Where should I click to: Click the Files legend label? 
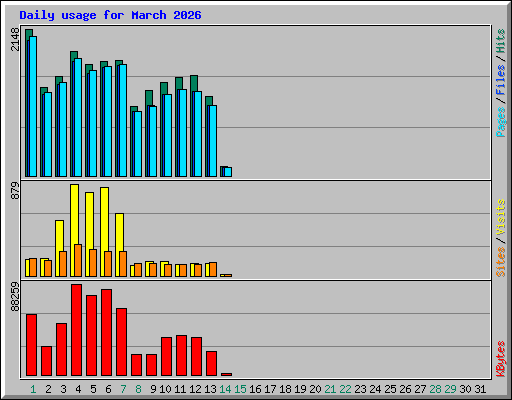coord(501,79)
